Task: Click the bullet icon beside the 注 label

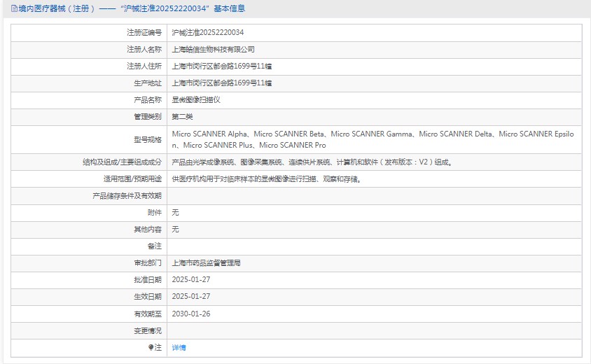Action: pyautogui.click(x=150, y=347)
